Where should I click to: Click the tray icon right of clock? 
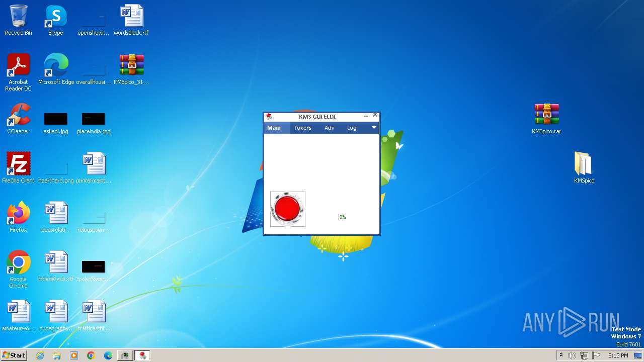click(x=638, y=355)
